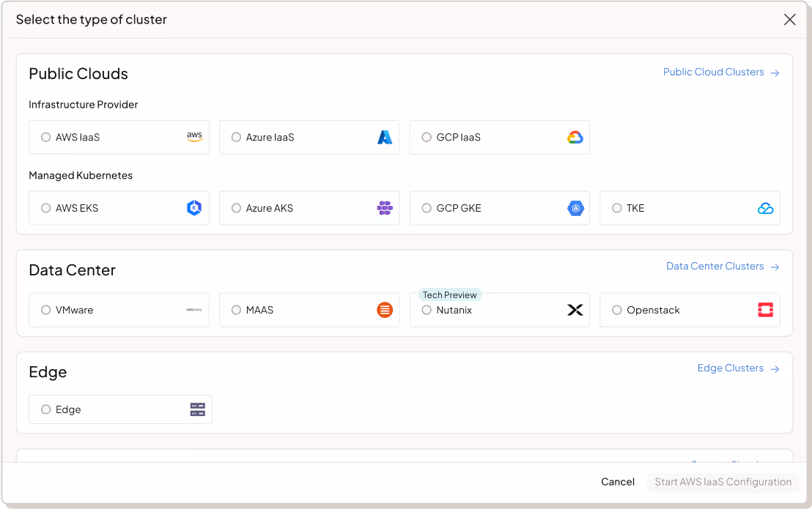Click the Public Clouds heading
Image resolution: width=812 pixels, height=509 pixels.
pyautogui.click(x=78, y=73)
